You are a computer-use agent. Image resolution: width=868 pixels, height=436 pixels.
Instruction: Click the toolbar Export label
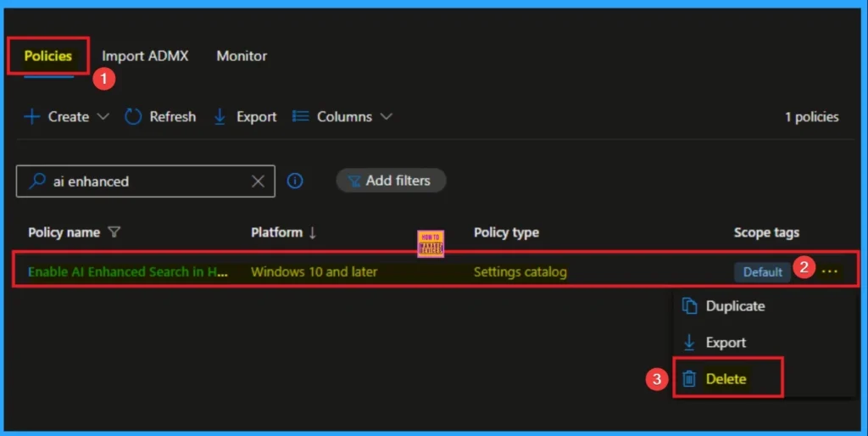pos(256,117)
